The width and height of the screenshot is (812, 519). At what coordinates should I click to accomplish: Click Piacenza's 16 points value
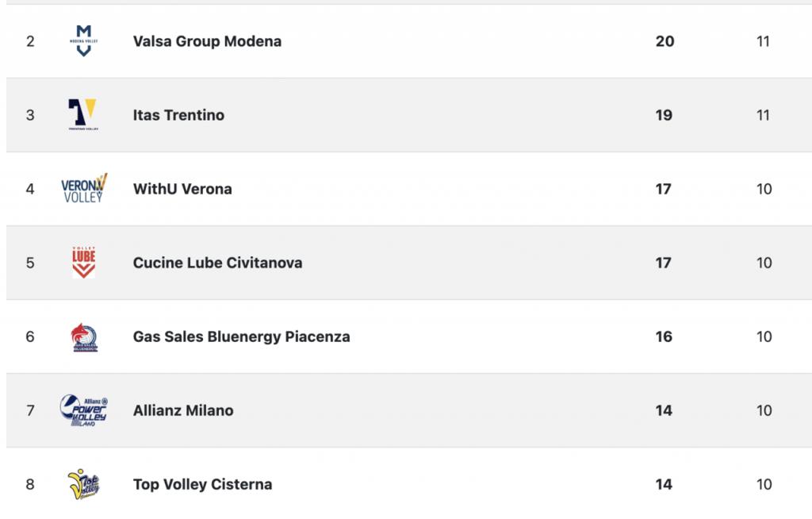[x=664, y=337]
